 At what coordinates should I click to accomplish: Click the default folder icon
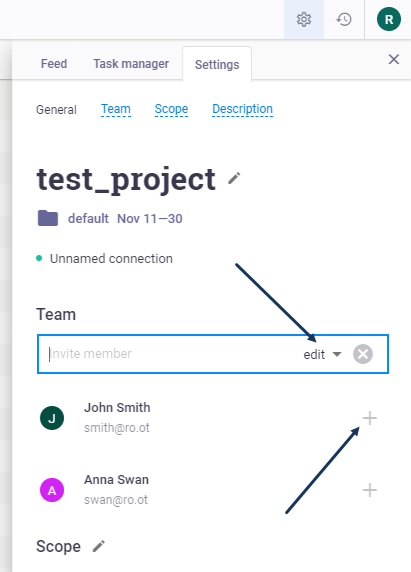tap(48, 218)
